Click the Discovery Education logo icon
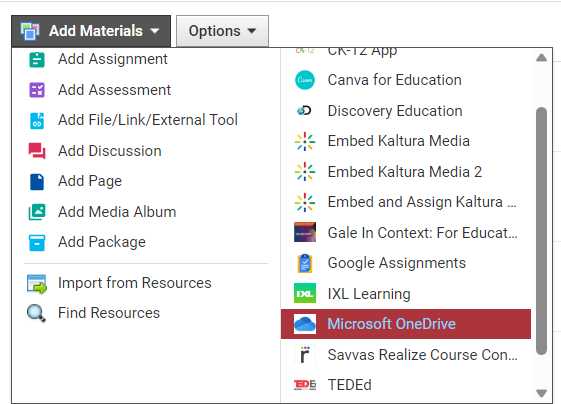The width and height of the screenshot is (561, 404). click(x=304, y=111)
